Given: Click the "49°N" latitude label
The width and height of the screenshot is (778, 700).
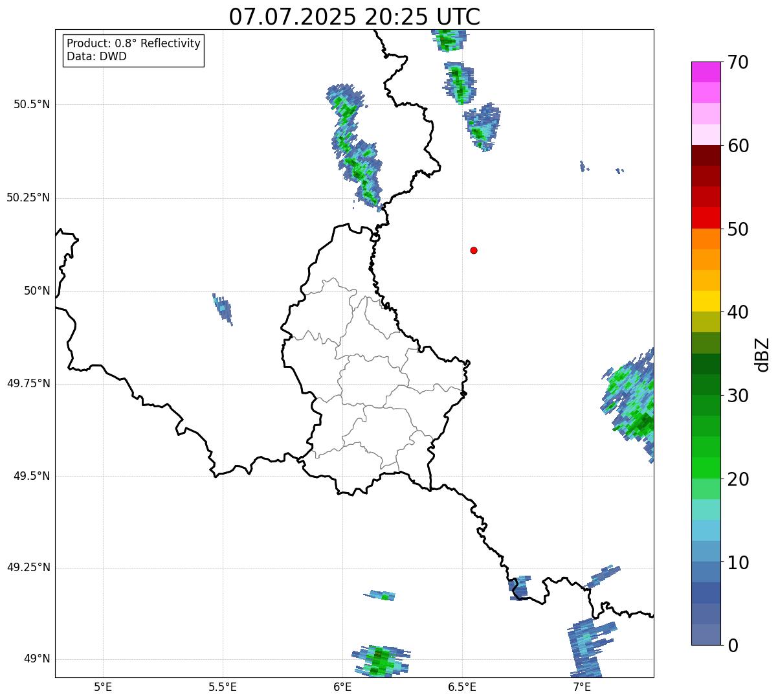Looking at the screenshot, I should pyautogui.click(x=37, y=659).
